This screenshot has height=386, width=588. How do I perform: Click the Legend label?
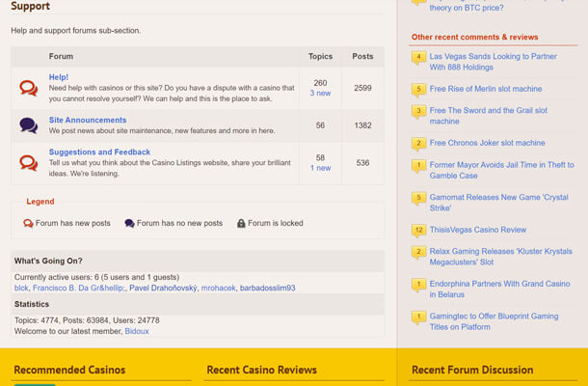40,202
